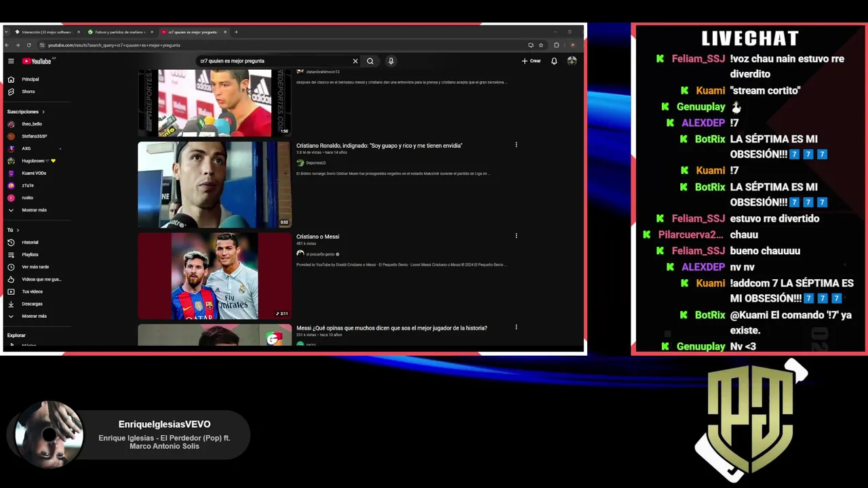The height and width of the screenshot is (488, 868).
Task: Click the Crear button
Action: point(531,61)
